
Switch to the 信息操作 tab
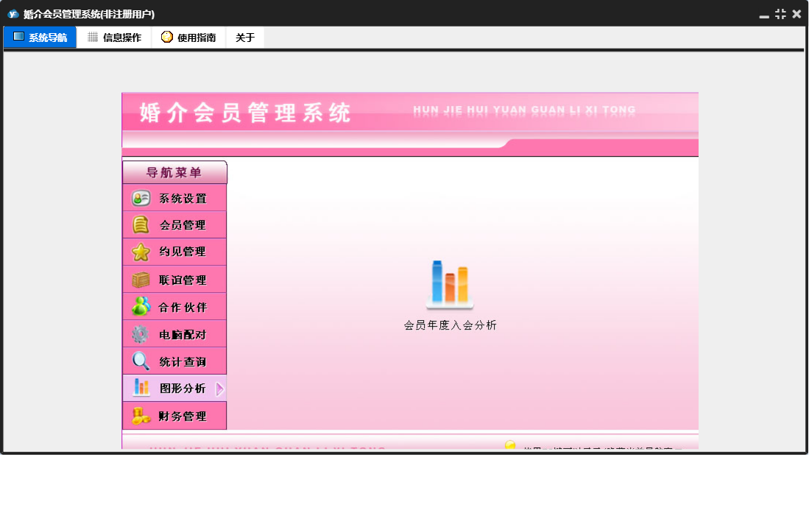[114, 37]
